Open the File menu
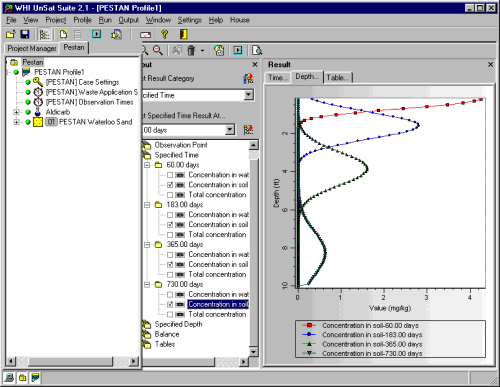 [x=11, y=20]
